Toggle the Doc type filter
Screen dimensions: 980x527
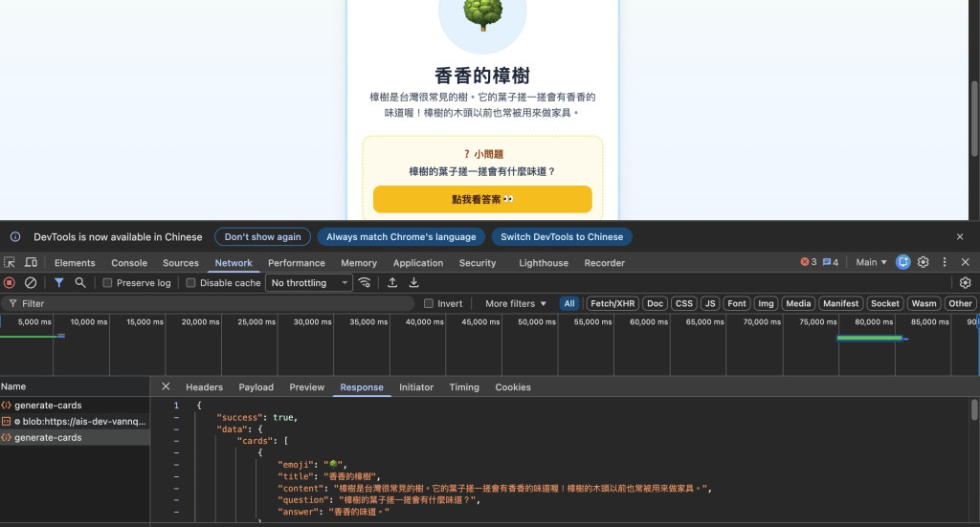[x=655, y=303]
